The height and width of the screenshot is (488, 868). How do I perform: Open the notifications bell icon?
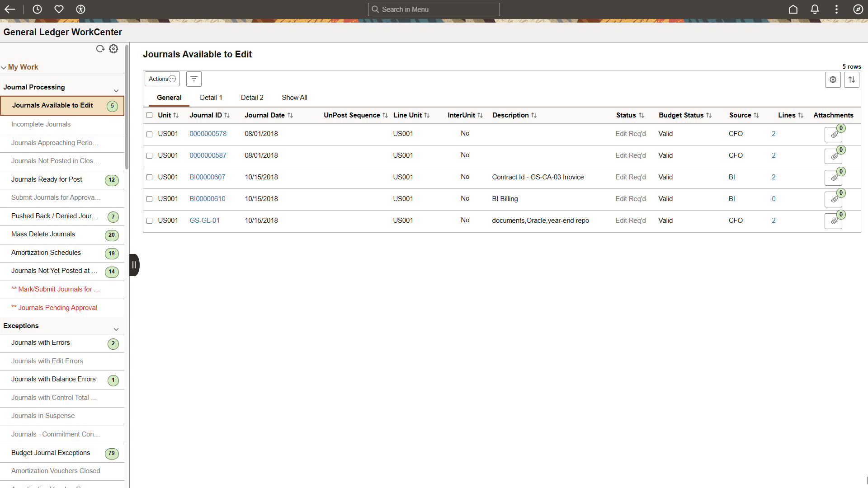815,9
